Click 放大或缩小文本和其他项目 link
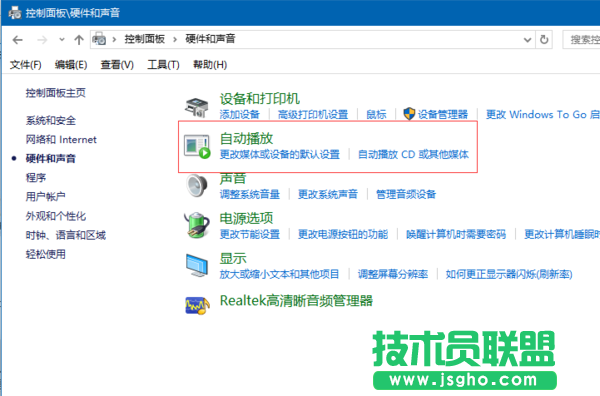 click(279, 274)
